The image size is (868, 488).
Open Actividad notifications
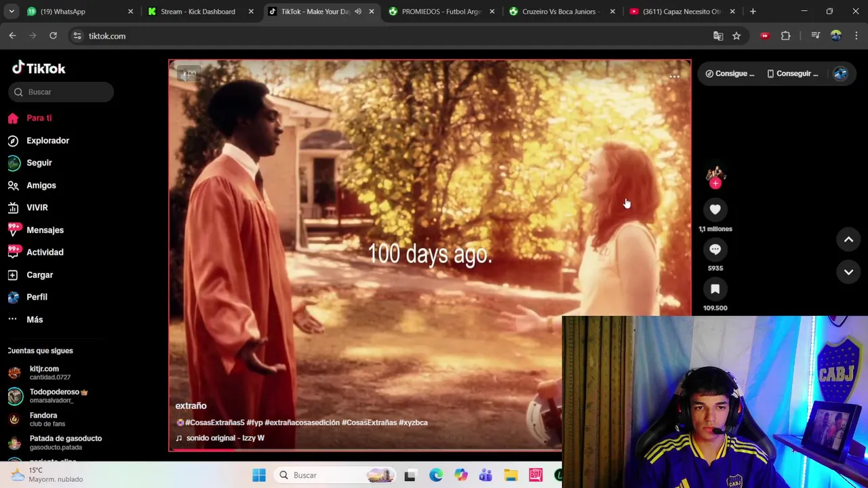[36, 252]
